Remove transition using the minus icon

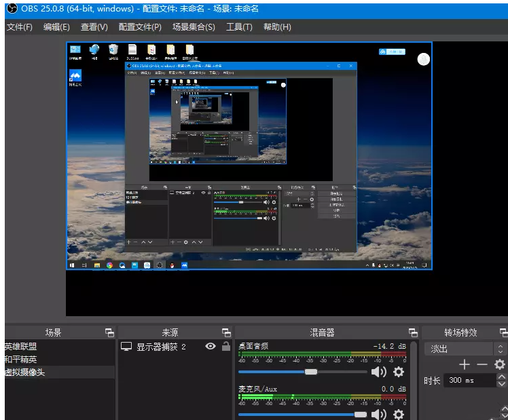(x=482, y=365)
